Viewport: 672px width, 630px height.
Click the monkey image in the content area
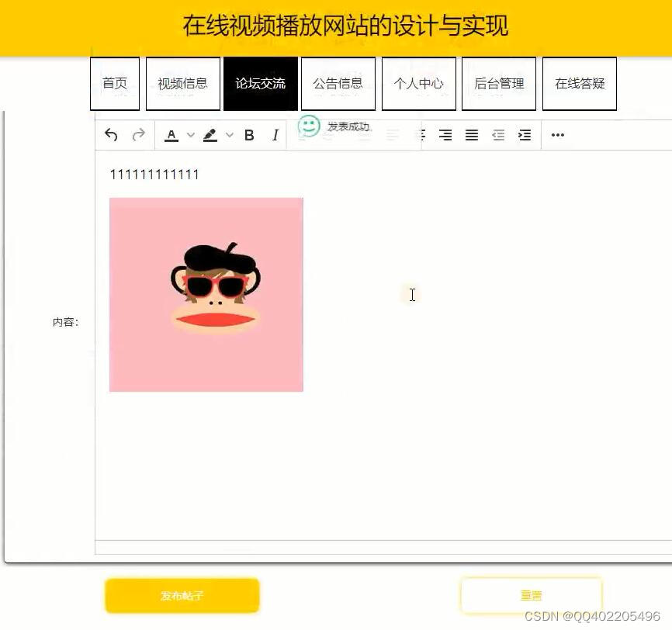click(x=206, y=293)
